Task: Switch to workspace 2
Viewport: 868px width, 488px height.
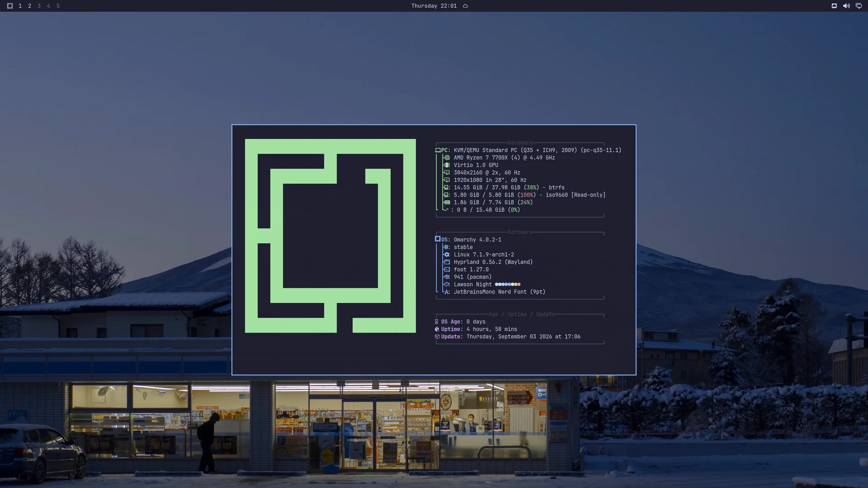Action: pyautogui.click(x=29, y=6)
